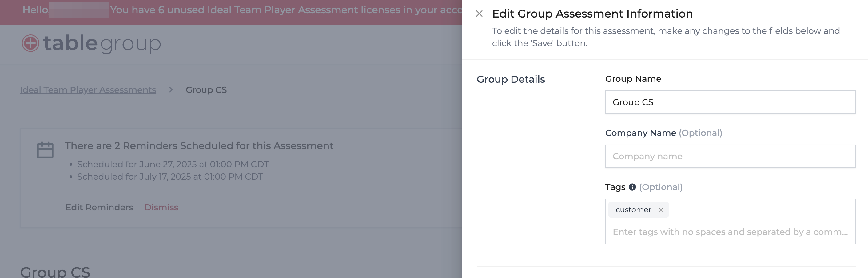This screenshot has width=868, height=278.
Task: Click into the Company Name field
Action: point(730,156)
